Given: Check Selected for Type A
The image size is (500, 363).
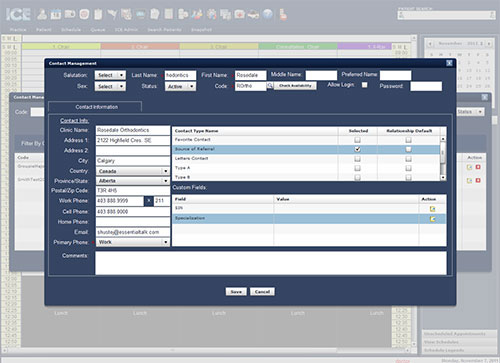Looking at the screenshot, I should [357, 168].
